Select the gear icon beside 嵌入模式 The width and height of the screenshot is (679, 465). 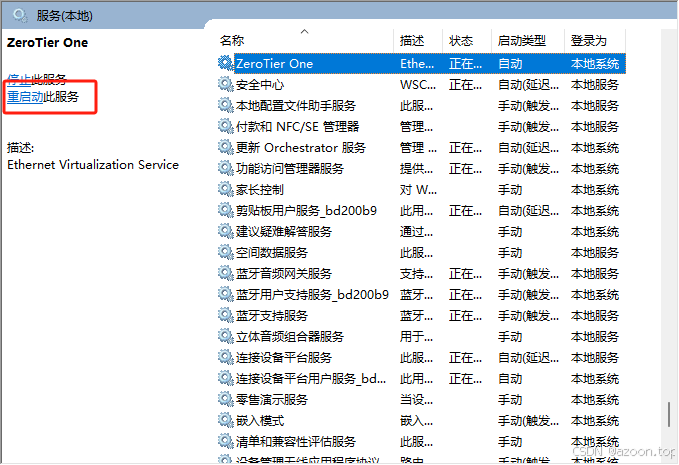(x=225, y=420)
